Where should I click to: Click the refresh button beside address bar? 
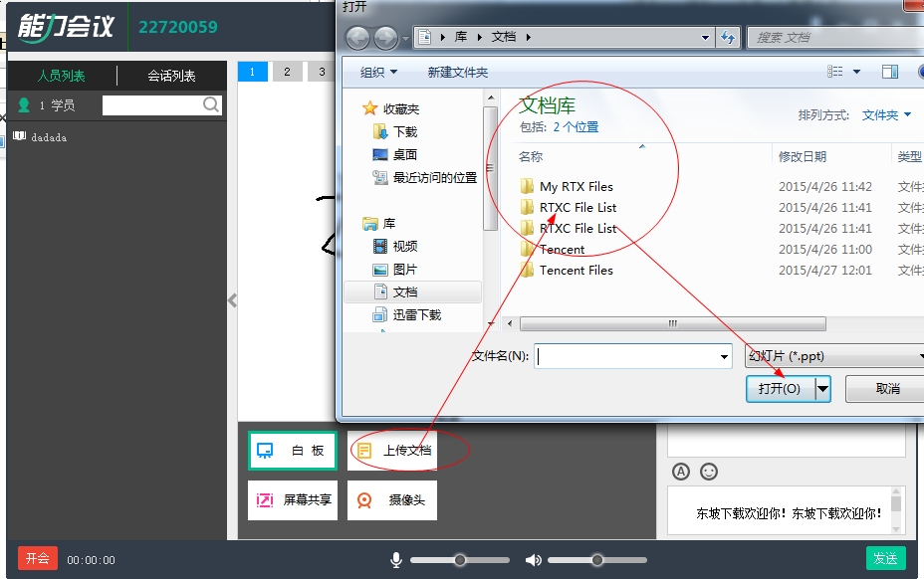click(x=728, y=38)
